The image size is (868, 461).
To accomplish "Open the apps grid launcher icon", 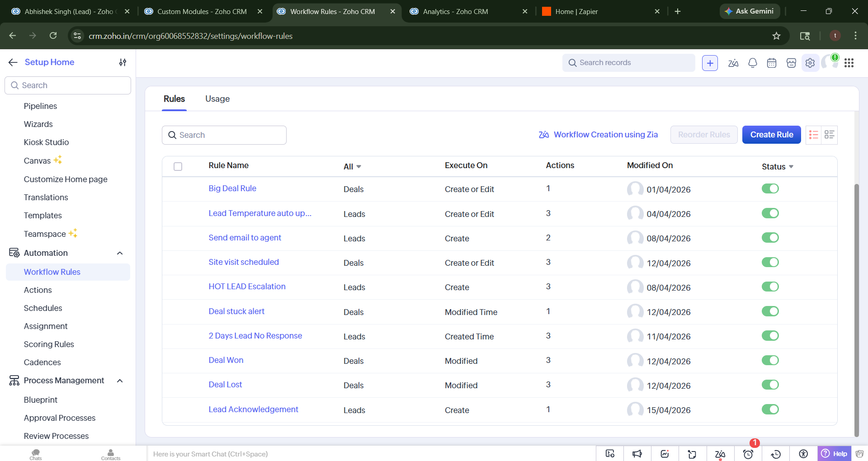I will tap(849, 63).
